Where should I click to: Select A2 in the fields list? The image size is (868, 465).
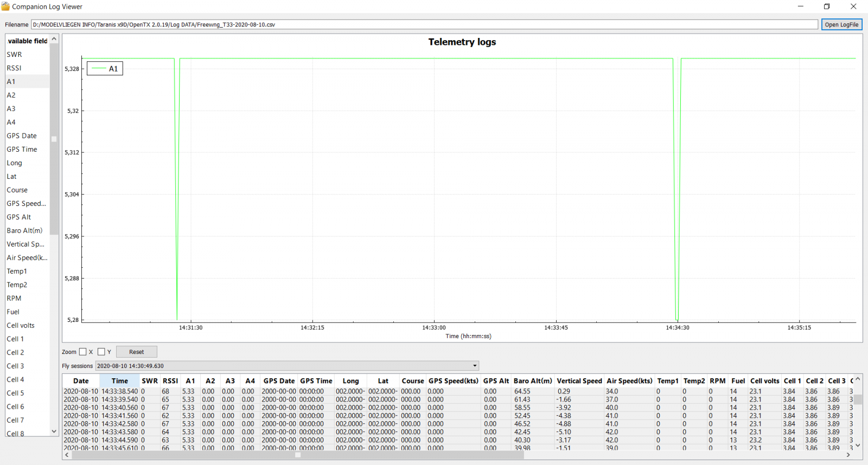(x=27, y=95)
